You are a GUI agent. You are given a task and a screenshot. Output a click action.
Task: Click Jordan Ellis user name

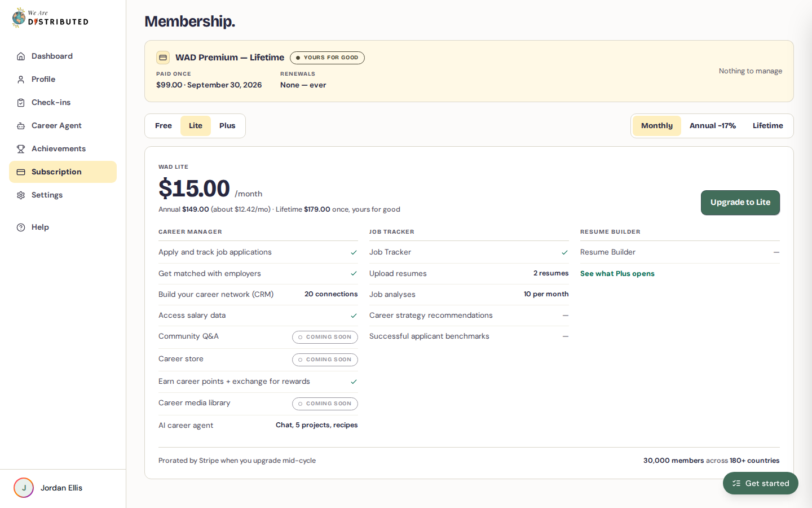[x=61, y=488]
